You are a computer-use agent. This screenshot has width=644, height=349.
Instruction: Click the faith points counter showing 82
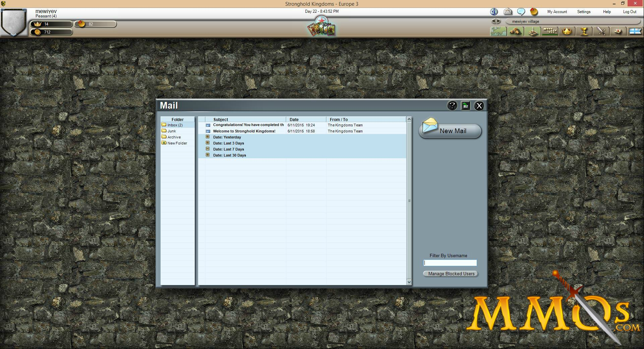coord(95,24)
